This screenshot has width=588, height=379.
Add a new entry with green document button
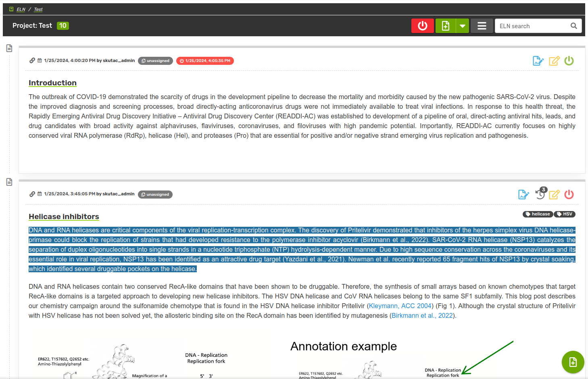point(446,26)
